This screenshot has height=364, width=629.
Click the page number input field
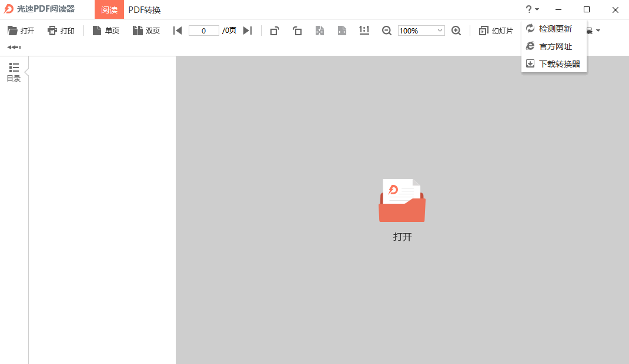coord(204,31)
